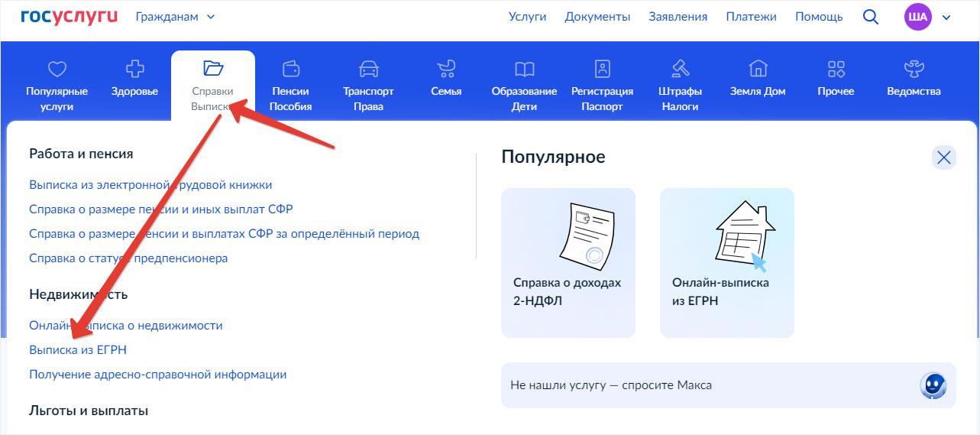980x435 pixels.
Task: Open the Документы menu item
Action: (597, 17)
